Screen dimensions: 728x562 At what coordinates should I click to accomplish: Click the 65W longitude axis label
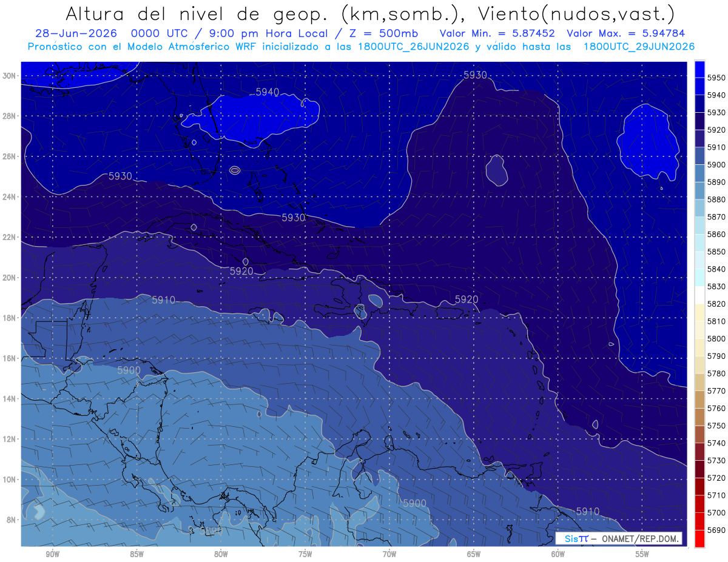[474, 554]
